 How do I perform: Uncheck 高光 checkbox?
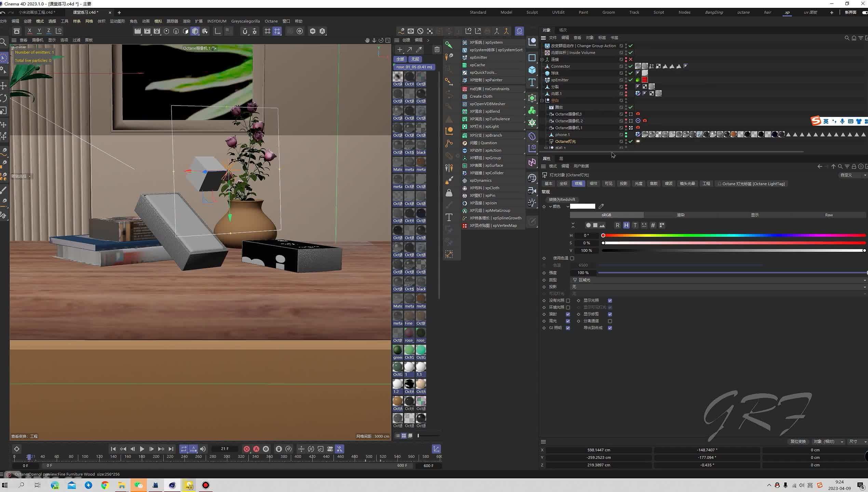point(568,321)
